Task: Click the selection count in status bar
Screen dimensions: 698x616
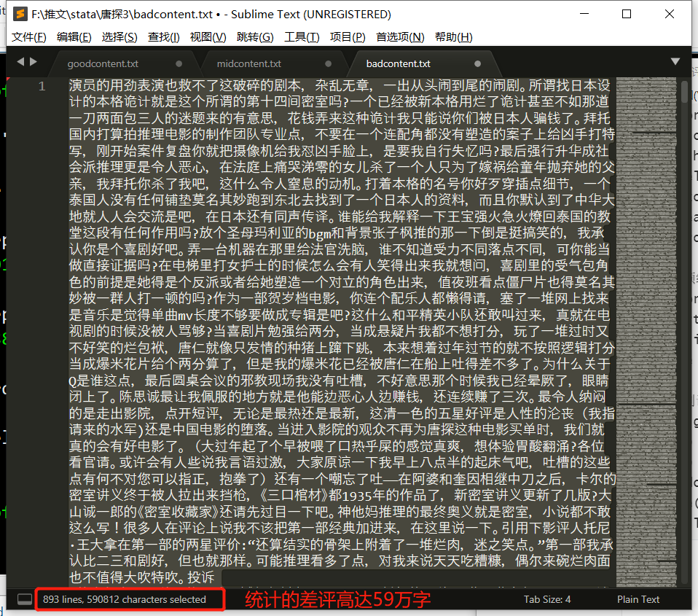Action: [124, 599]
